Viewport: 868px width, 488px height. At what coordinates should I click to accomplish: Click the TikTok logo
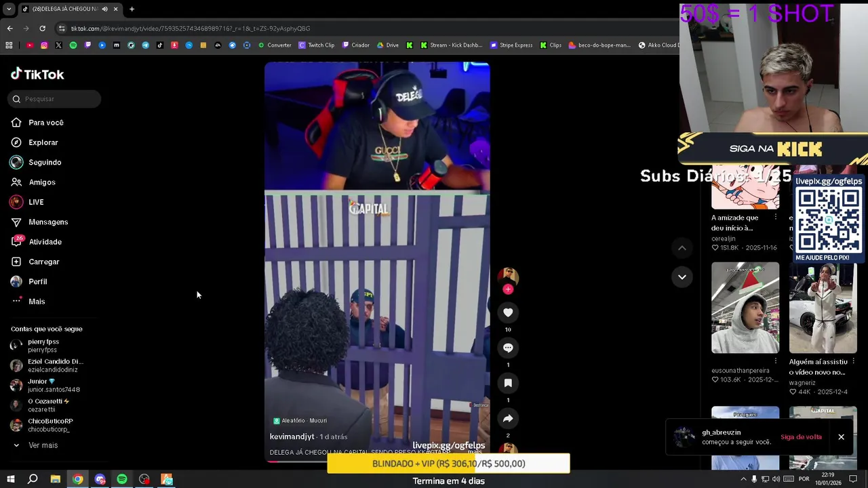(x=37, y=74)
